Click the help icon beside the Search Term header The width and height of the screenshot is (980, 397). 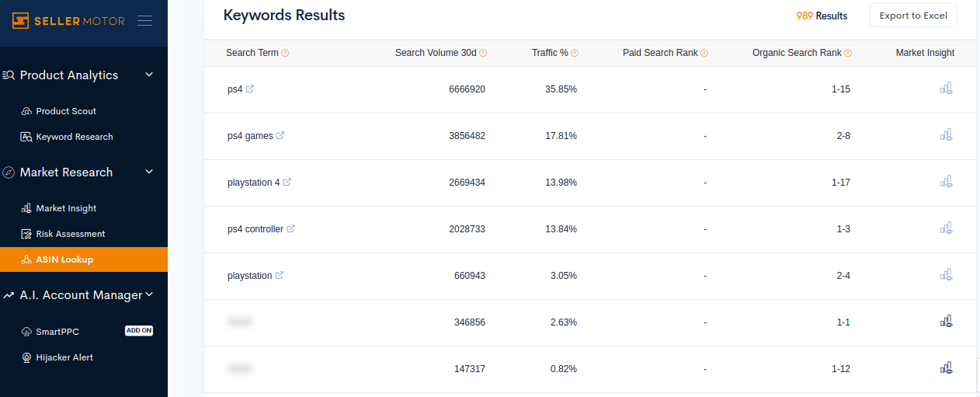coord(285,53)
